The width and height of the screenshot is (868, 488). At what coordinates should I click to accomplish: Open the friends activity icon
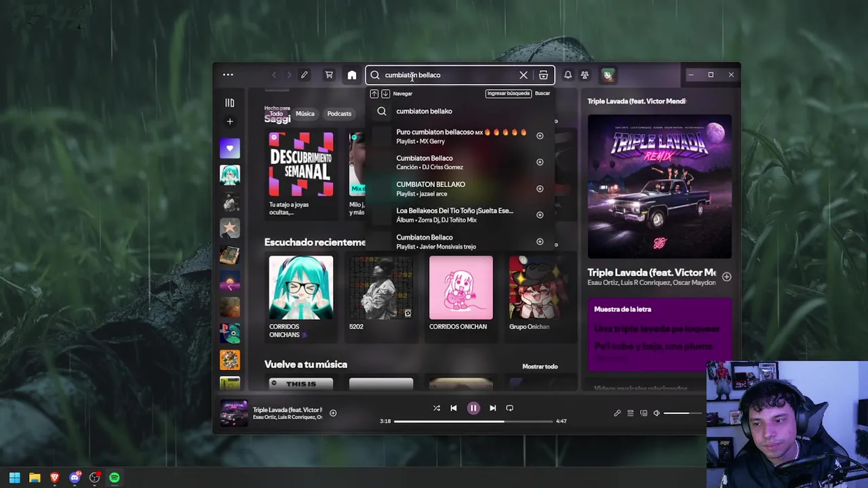pos(585,75)
